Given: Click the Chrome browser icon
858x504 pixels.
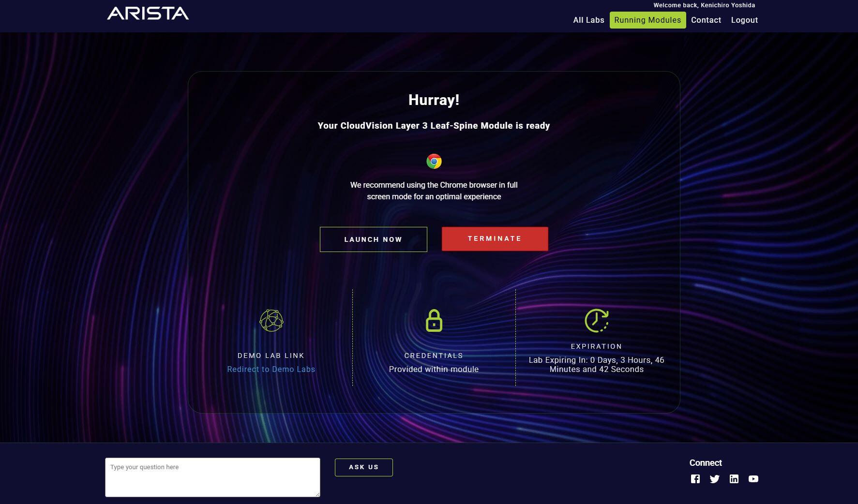Looking at the screenshot, I should click(x=434, y=161).
